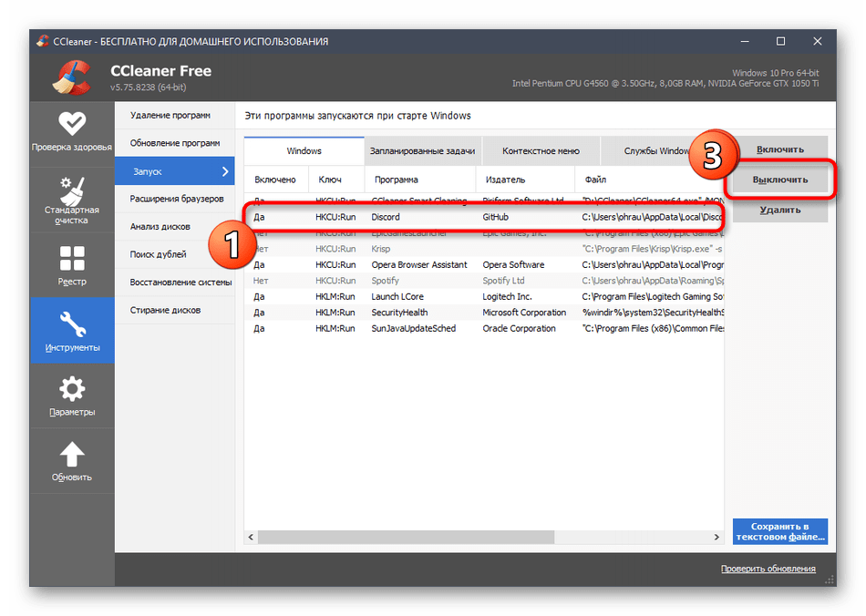Sort by Файл column header

pyautogui.click(x=649, y=180)
